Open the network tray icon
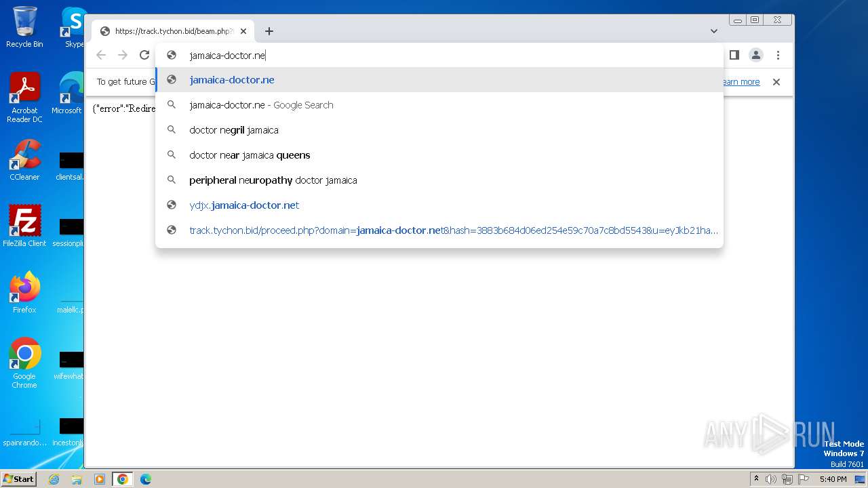This screenshot has height=488, width=868. click(x=787, y=479)
